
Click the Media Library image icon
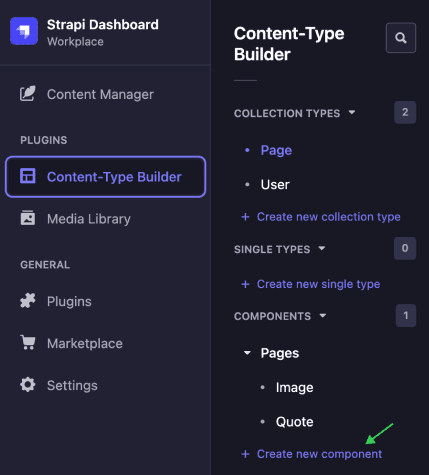pyautogui.click(x=28, y=218)
